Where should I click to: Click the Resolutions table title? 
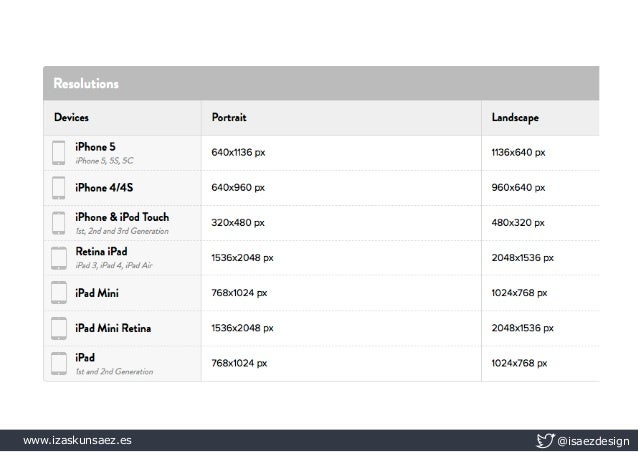click(x=86, y=83)
